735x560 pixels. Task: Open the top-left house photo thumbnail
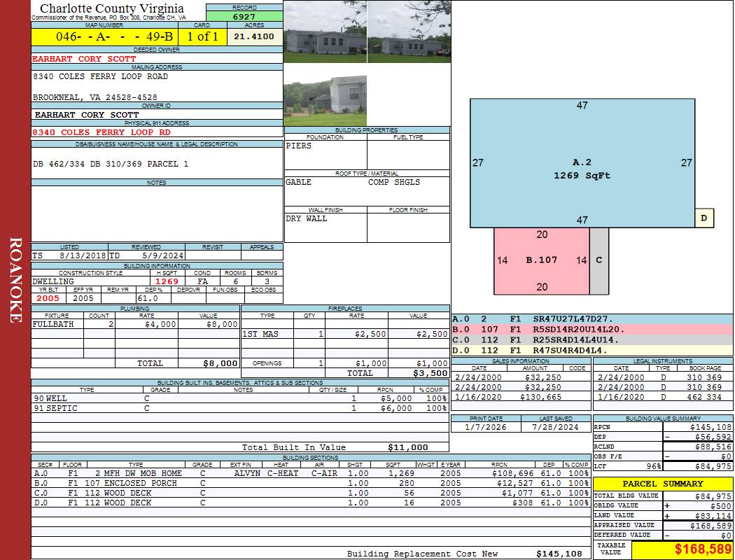[325, 31]
